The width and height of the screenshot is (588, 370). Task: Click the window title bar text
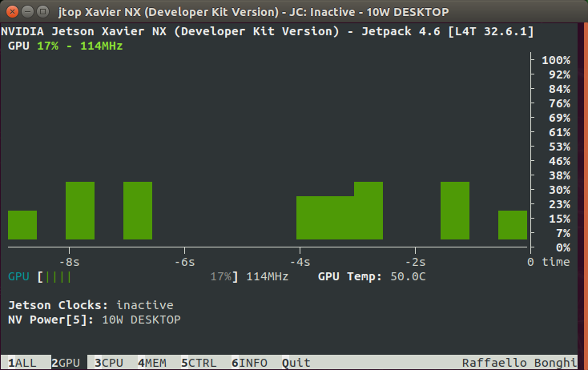coord(253,12)
